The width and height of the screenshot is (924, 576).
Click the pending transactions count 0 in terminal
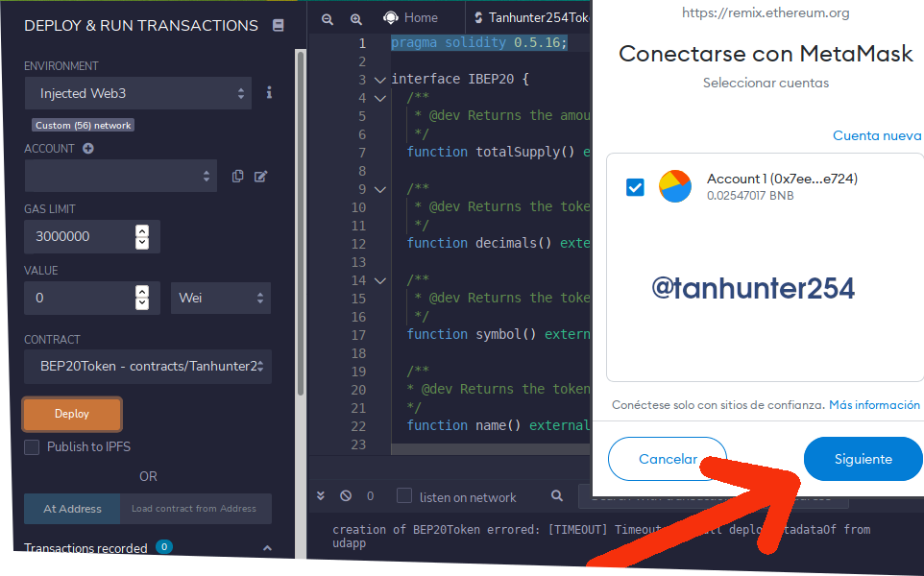click(x=370, y=496)
